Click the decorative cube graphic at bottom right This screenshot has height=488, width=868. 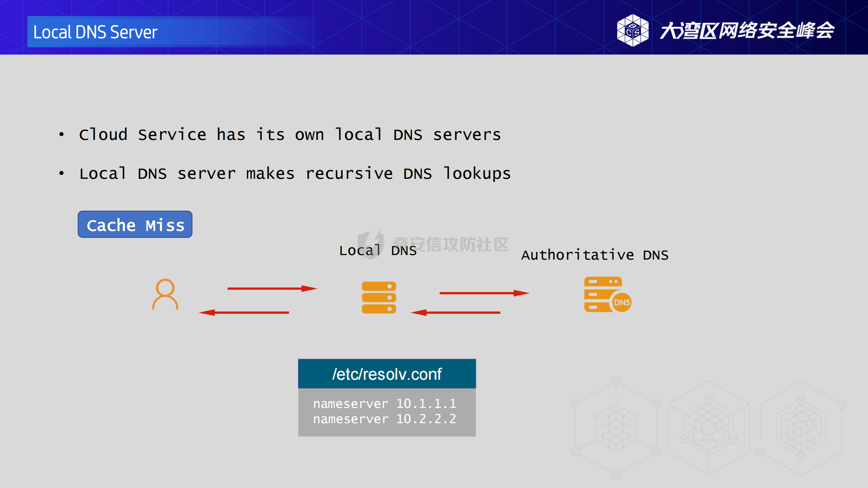tap(708, 427)
